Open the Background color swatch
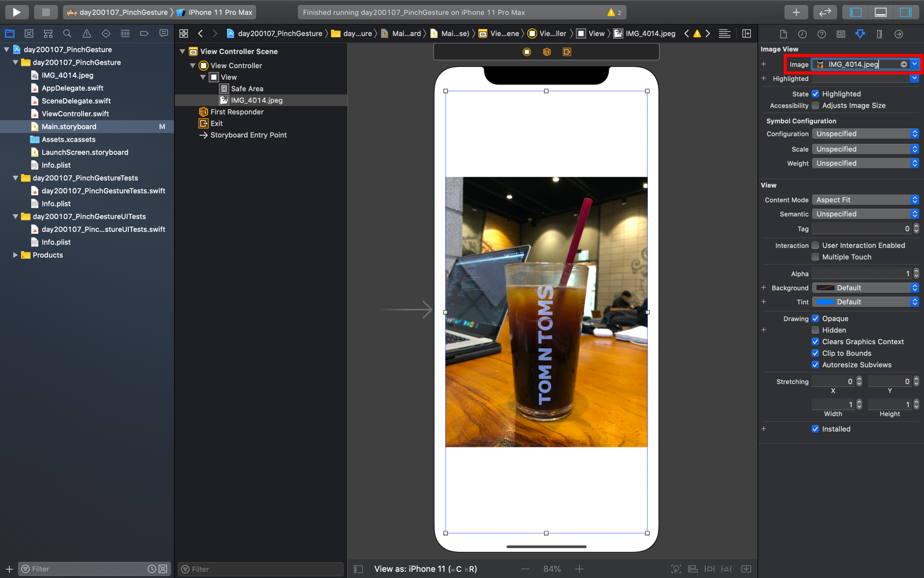The width and height of the screenshot is (924, 578). point(825,288)
